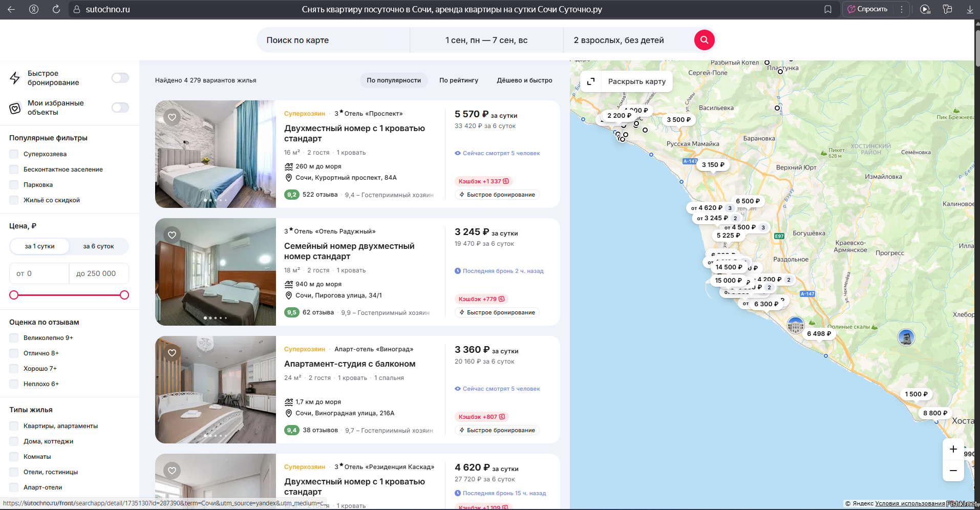Viewport: 980px width, 510px height.
Task: Check Отели, гостиницы type filter
Action: point(14,472)
